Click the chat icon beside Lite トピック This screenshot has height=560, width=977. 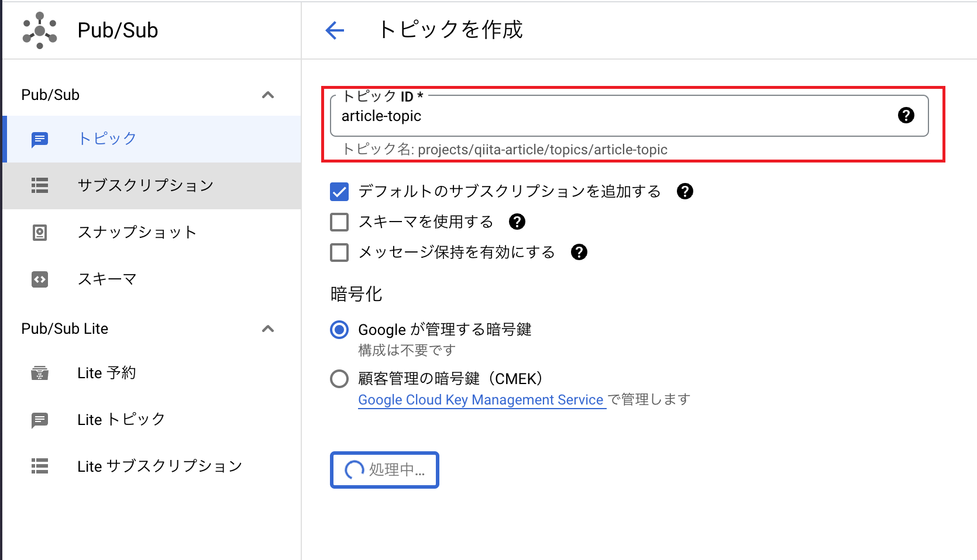click(x=39, y=420)
